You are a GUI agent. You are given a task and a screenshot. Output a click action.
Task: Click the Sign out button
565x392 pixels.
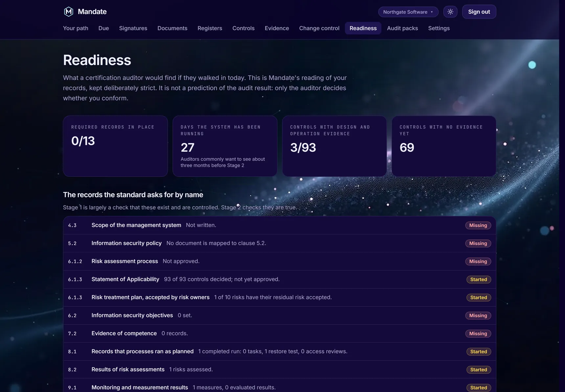tap(479, 12)
